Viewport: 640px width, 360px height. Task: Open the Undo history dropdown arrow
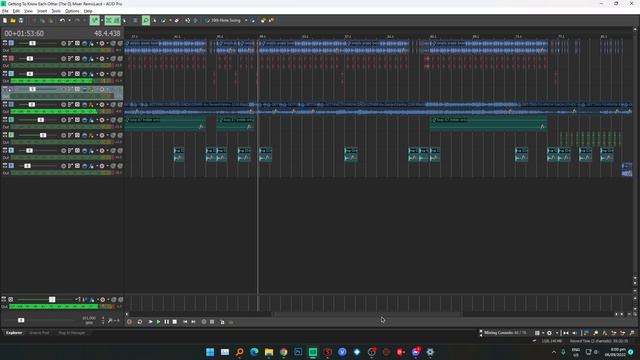[x=69, y=20]
